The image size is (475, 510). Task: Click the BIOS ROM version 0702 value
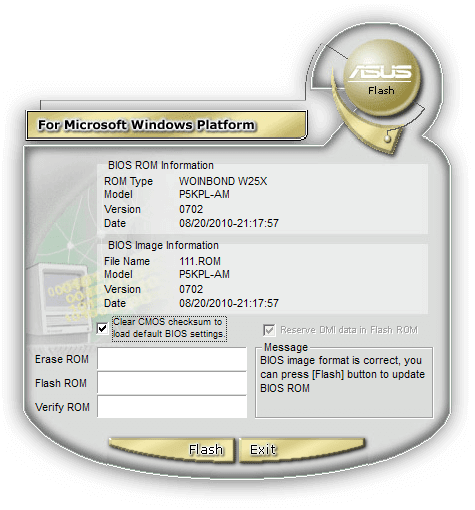[x=191, y=209]
